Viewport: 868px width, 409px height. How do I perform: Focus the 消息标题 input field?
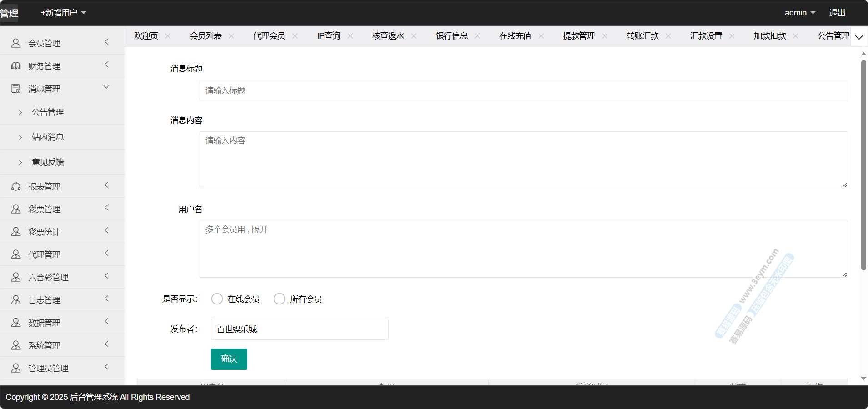pos(523,90)
